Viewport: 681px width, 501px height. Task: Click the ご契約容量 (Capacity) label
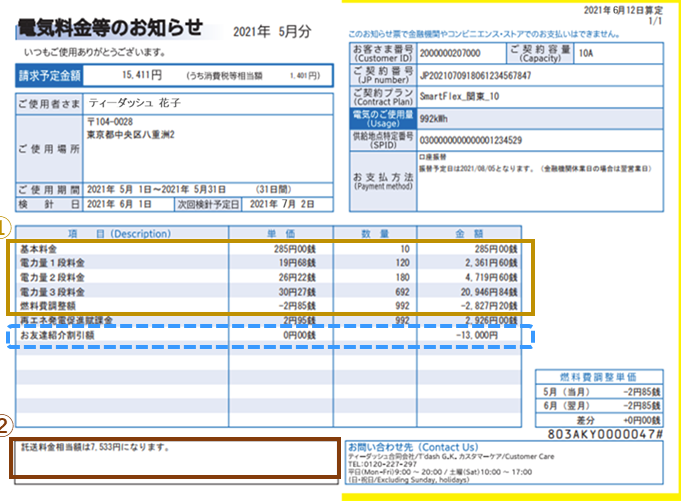[x=540, y=53]
